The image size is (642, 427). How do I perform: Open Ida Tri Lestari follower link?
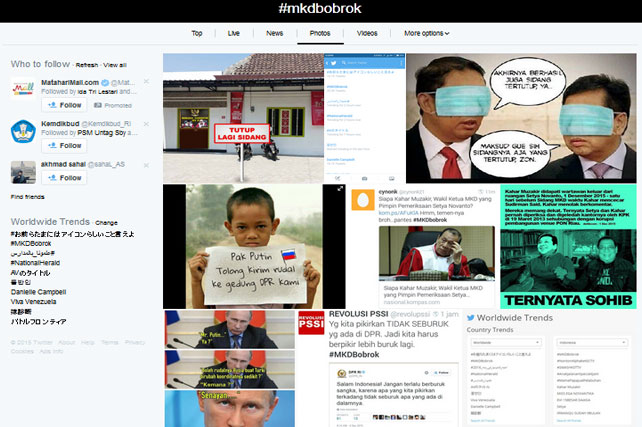pos(97,92)
